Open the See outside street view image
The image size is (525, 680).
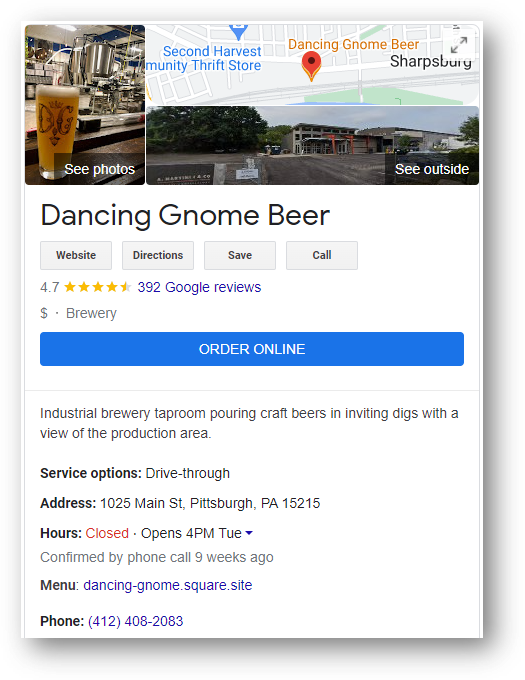[313, 146]
